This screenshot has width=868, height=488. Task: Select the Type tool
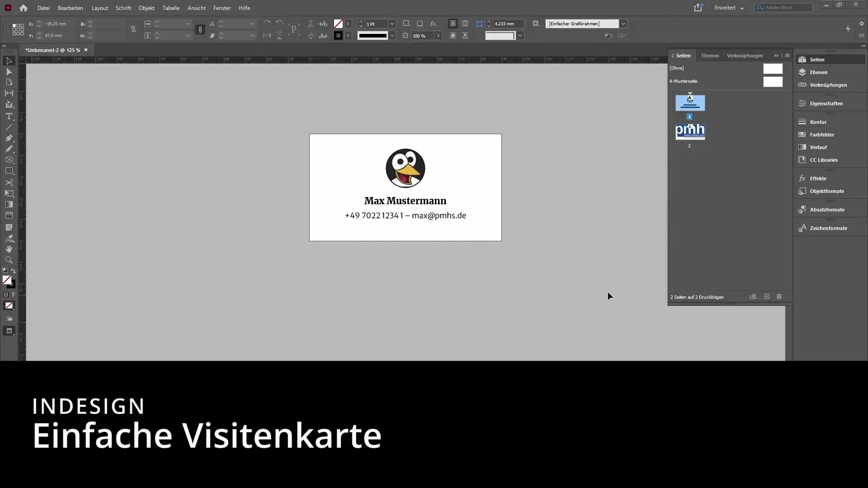point(9,116)
